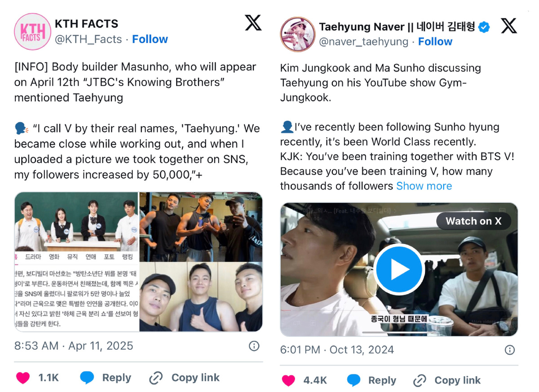The height and width of the screenshot is (392, 539).
Task: Open the Taehyung Naver profile avatar
Action: (x=296, y=34)
